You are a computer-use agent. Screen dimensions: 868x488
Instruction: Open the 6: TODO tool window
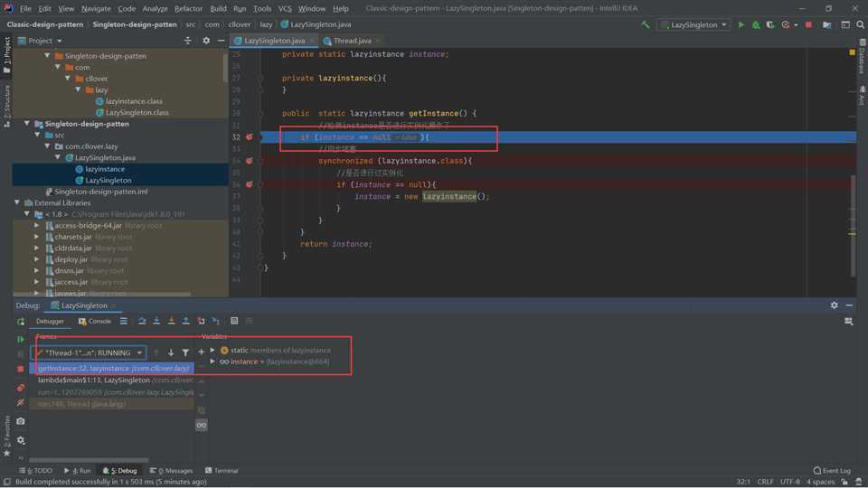(x=35, y=470)
